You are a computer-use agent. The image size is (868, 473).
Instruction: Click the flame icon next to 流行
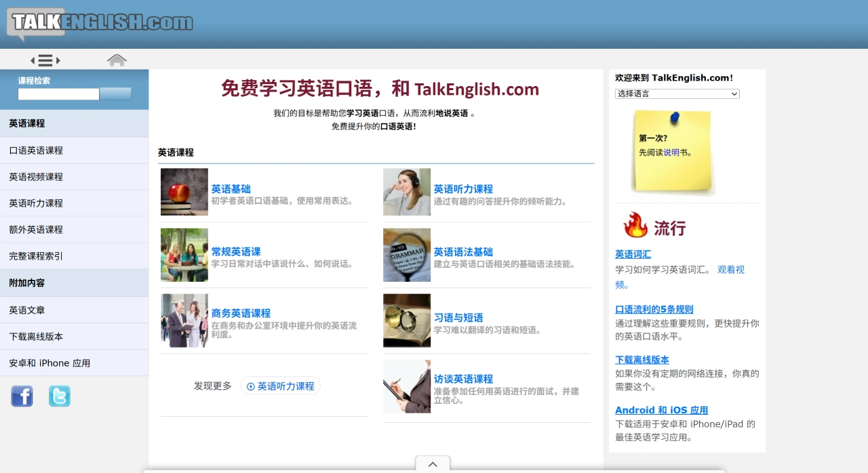click(x=635, y=228)
